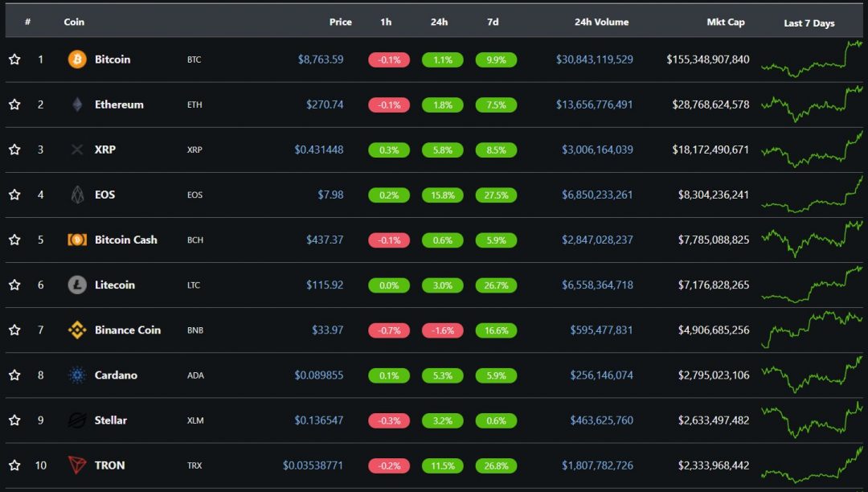The width and height of the screenshot is (868, 492).
Task: Click the Last 7 Days header
Action: (x=809, y=23)
